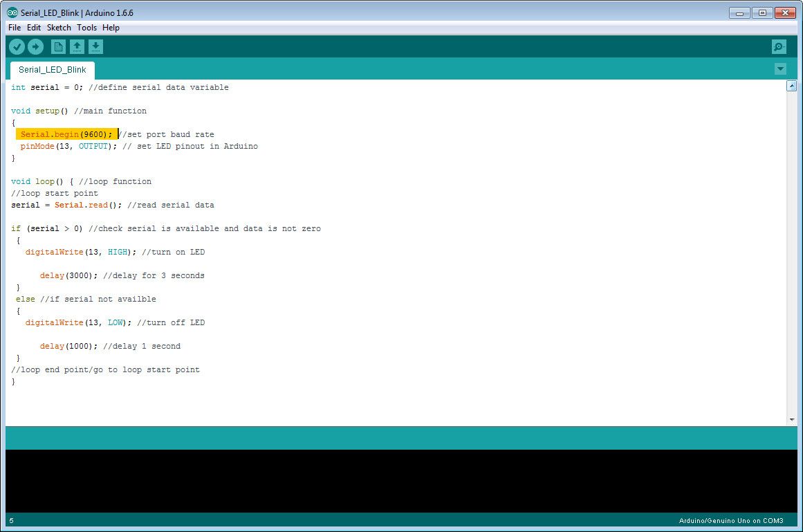This screenshot has width=803, height=532.
Task: Open the Serial Monitor magnifier icon
Action: (x=779, y=46)
